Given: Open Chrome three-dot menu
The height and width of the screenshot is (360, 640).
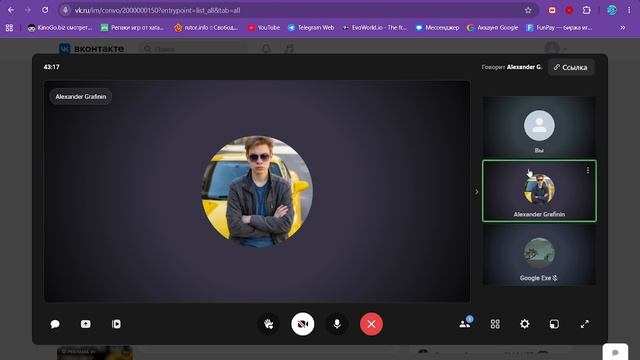Looking at the screenshot, I should (629, 10).
